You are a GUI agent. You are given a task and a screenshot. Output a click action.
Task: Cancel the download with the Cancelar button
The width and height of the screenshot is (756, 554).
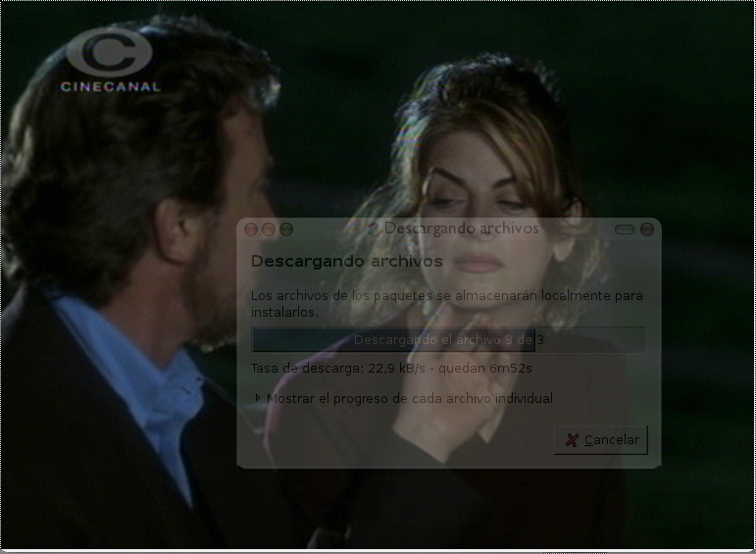[x=601, y=439]
